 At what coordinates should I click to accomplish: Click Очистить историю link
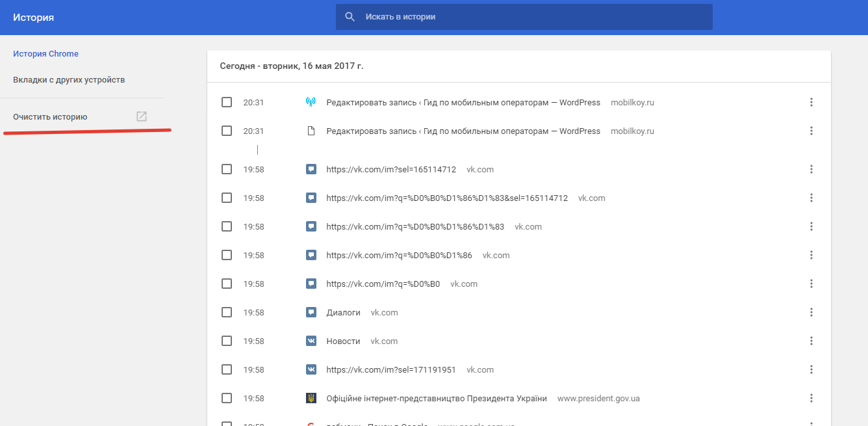50,117
